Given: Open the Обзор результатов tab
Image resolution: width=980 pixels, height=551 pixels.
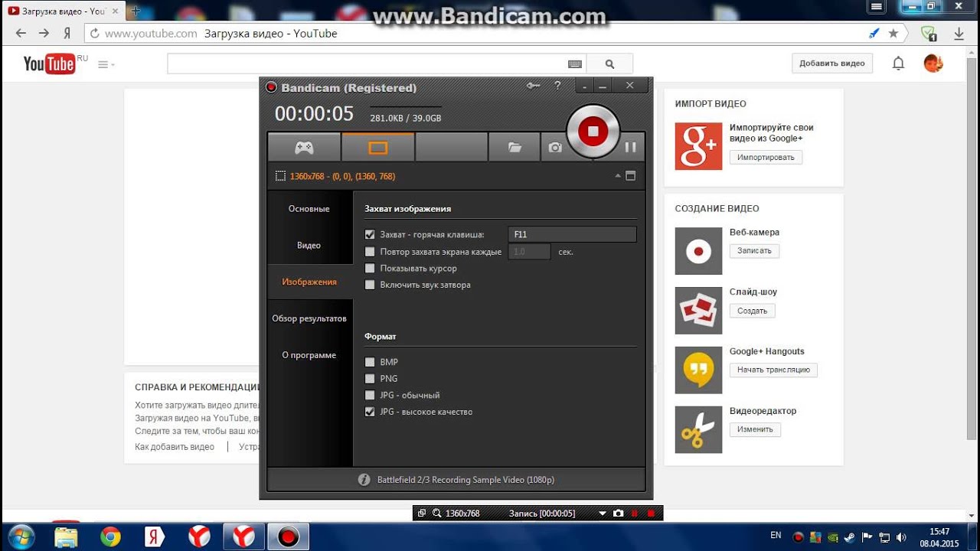Looking at the screenshot, I should [x=309, y=318].
